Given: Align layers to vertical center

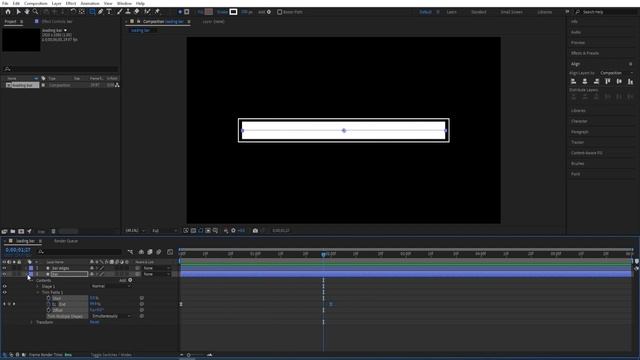Looking at the screenshot, I should [619, 82].
